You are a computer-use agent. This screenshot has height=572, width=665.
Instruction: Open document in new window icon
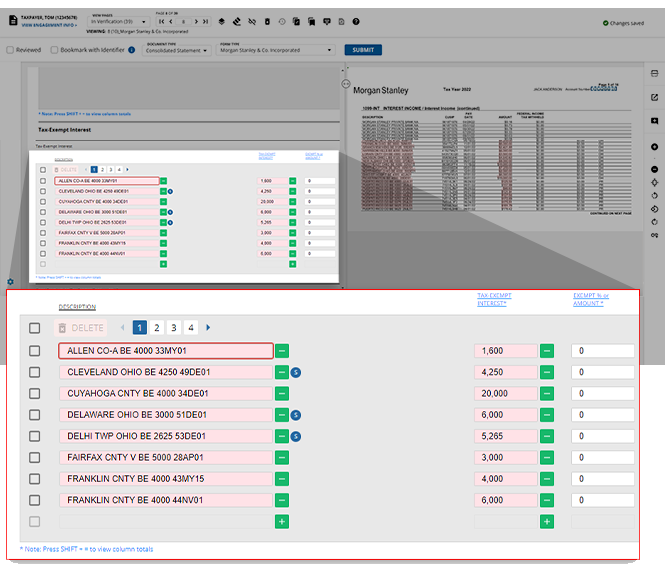point(654,97)
